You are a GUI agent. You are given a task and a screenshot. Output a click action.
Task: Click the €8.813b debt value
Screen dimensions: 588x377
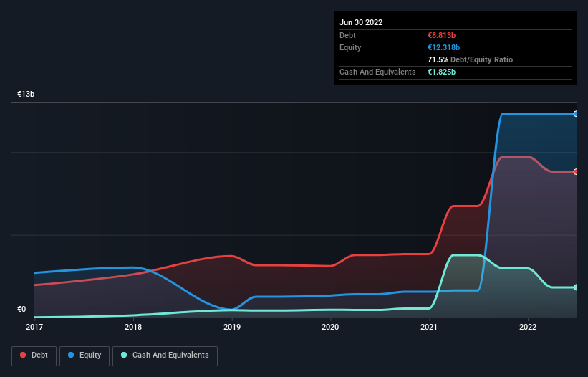[441, 35]
